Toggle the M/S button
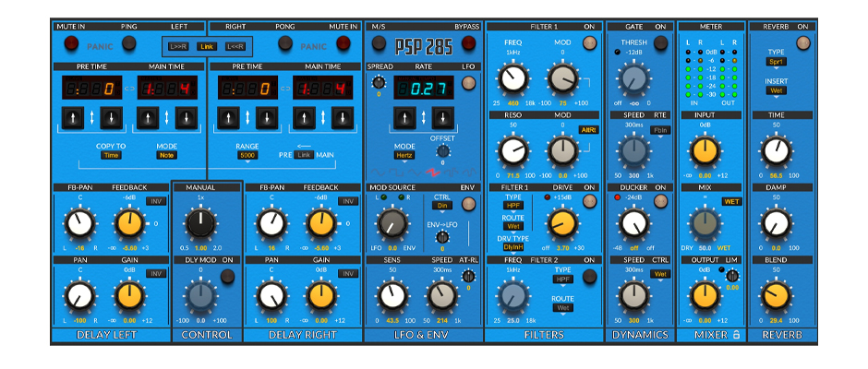 379,43
